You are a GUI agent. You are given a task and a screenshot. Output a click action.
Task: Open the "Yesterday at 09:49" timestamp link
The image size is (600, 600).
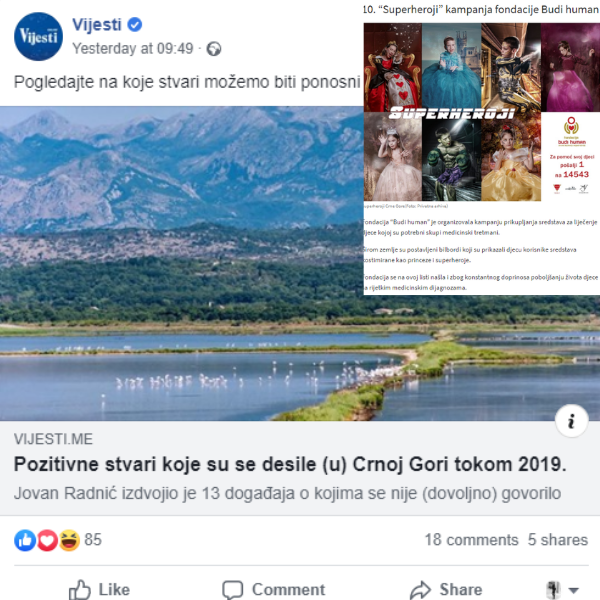tap(133, 49)
